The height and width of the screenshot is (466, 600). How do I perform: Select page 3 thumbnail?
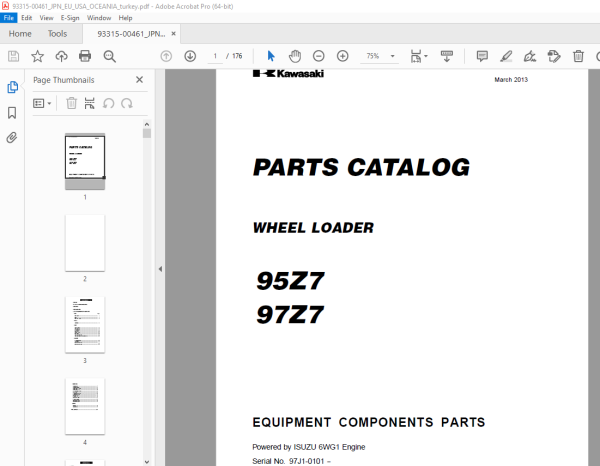(x=85, y=325)
